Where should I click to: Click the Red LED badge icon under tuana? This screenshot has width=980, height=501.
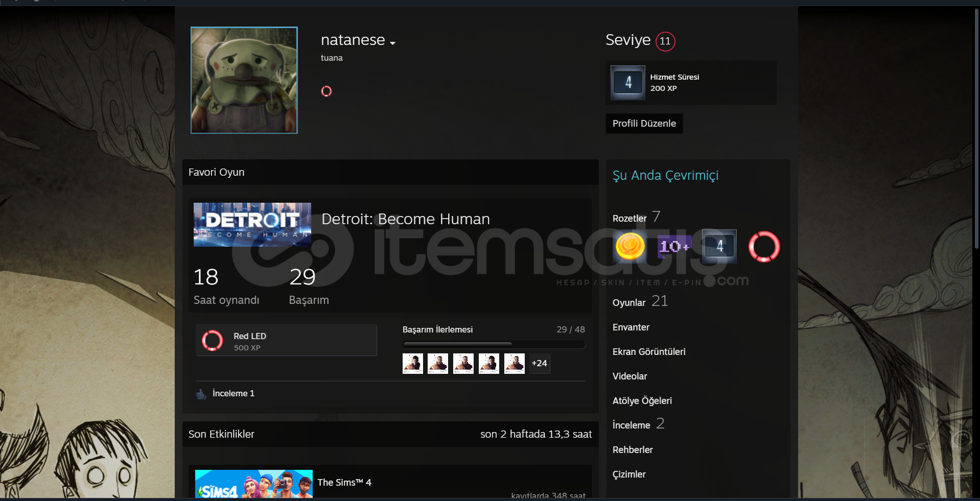[x=326, y=91]
